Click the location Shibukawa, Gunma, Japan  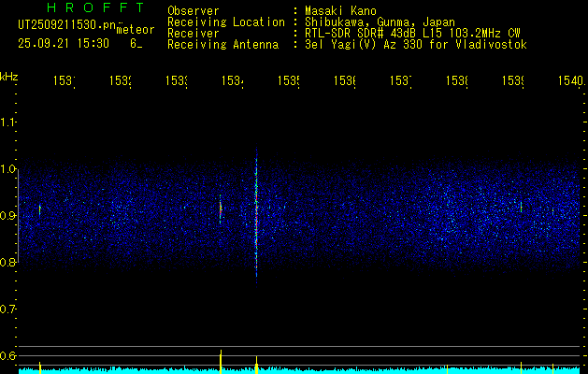[380, 22]
